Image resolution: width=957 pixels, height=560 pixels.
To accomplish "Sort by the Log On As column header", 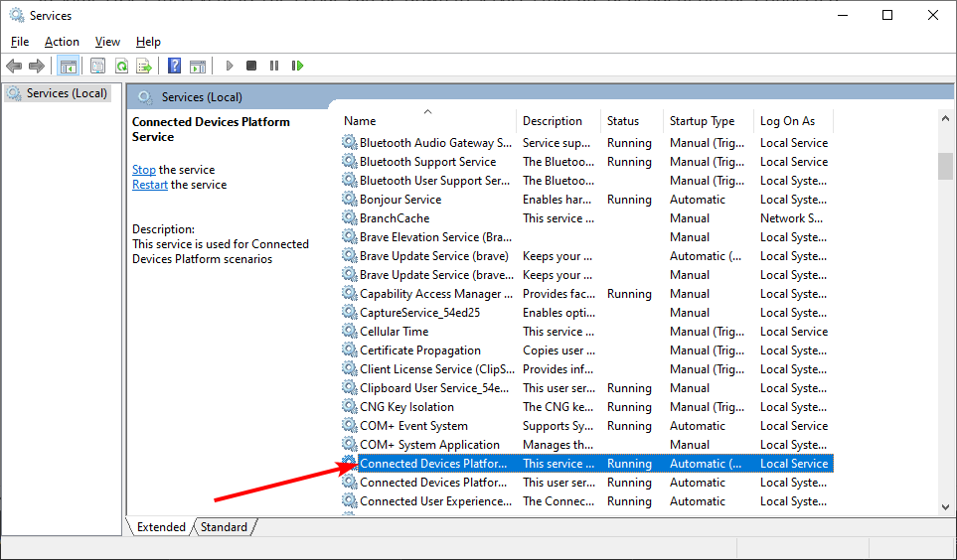I will (x=793, y=121).
